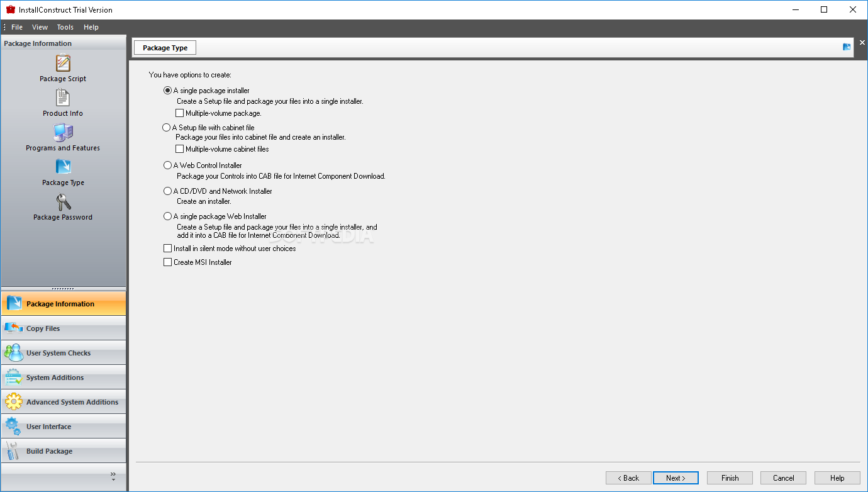Click the Back button
868x492 pixels.
point(628,478)
